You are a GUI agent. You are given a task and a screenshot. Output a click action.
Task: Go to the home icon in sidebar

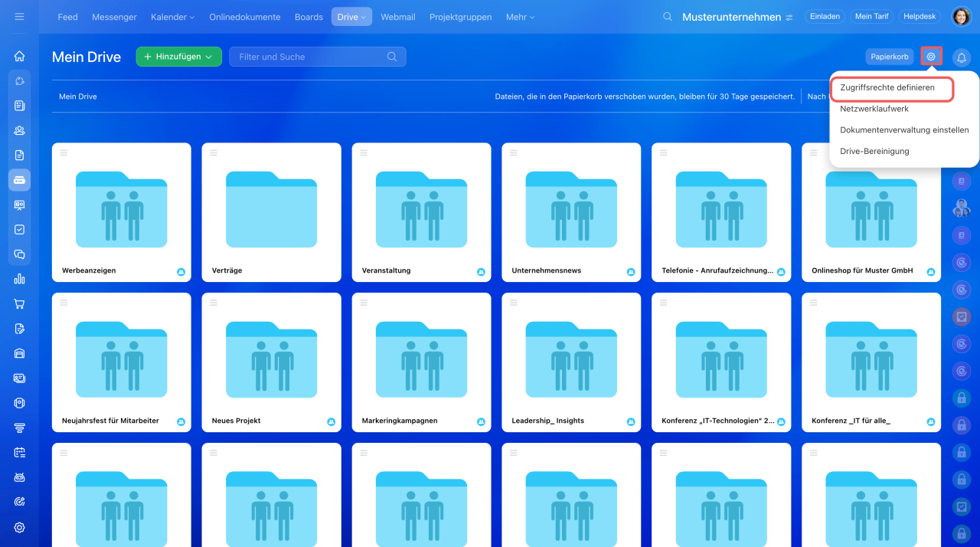tap(19, 56)
